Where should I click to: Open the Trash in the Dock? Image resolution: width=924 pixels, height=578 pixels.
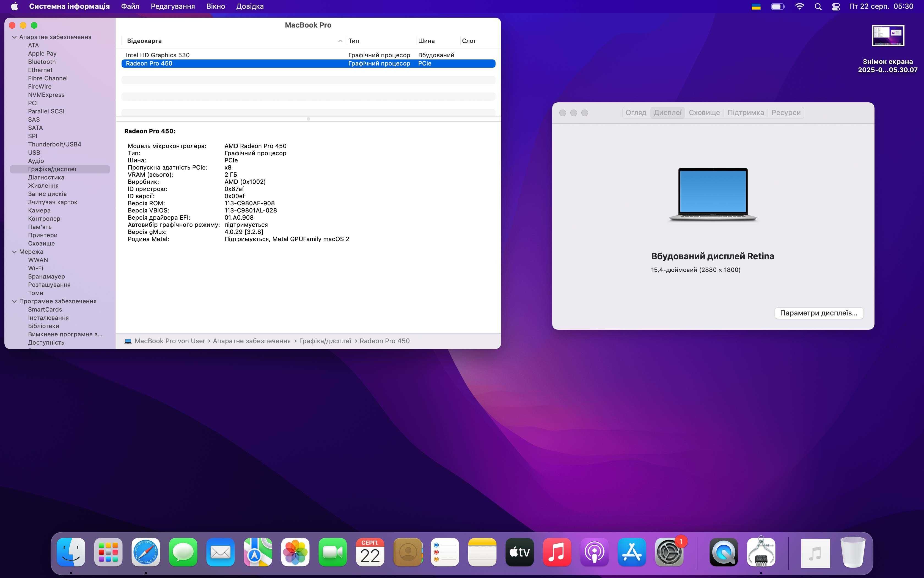point(853,552)
